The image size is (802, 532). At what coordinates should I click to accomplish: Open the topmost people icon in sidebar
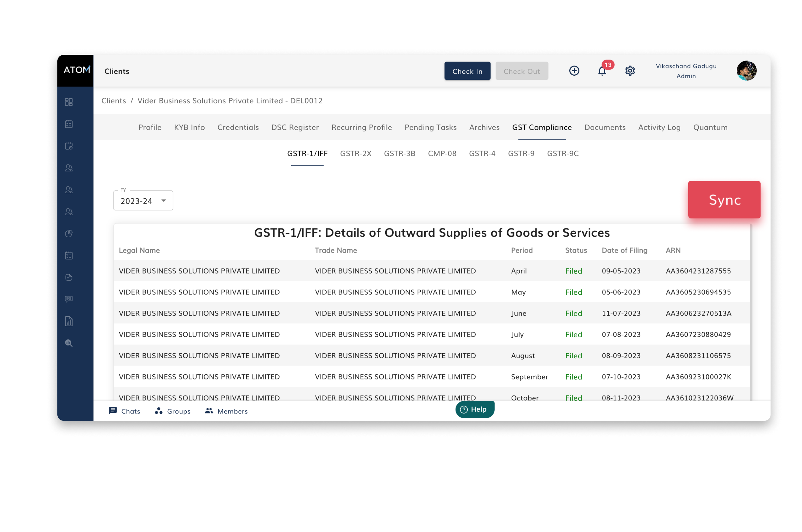(69, 168)
